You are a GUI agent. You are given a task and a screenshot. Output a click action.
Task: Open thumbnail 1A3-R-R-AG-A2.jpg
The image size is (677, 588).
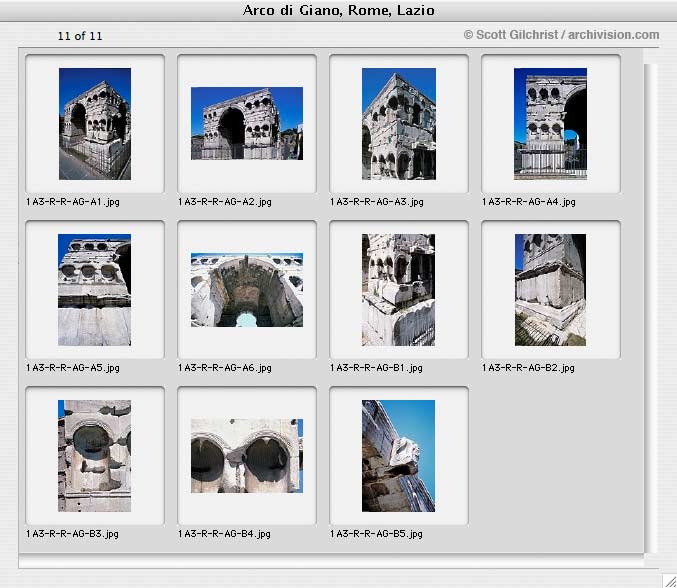coord(247,123)
